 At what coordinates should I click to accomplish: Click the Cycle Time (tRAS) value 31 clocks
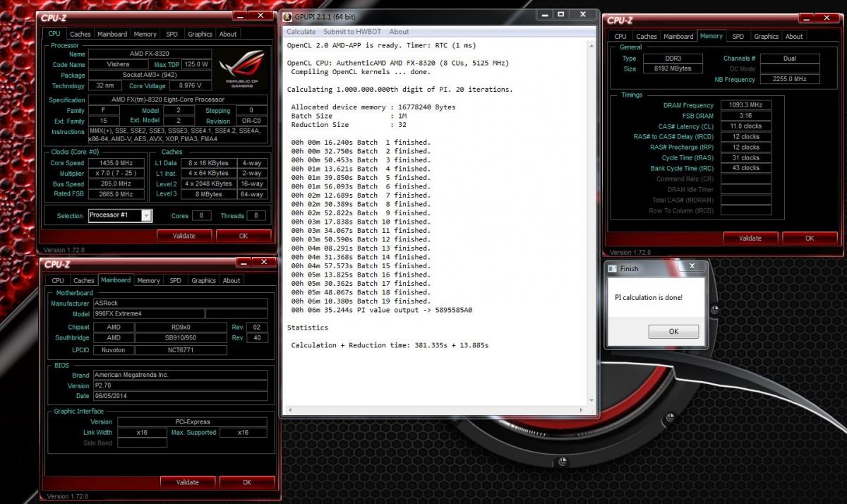[x=745, y=158]
